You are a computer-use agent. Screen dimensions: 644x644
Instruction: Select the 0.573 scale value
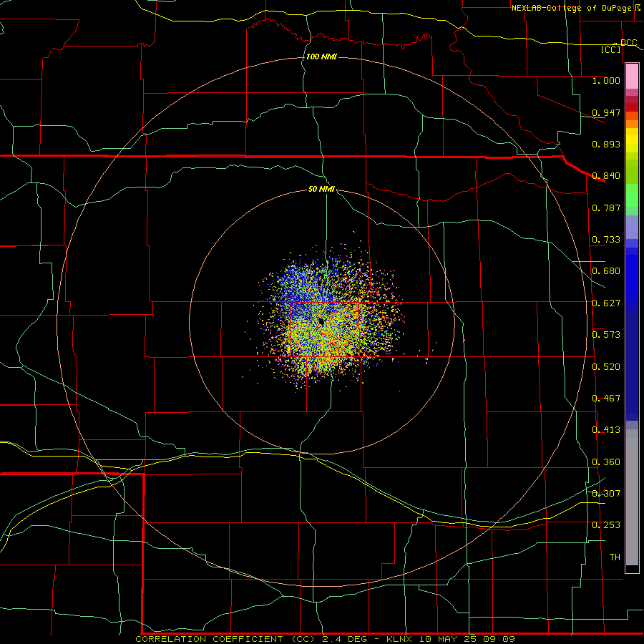pos(606,335)
